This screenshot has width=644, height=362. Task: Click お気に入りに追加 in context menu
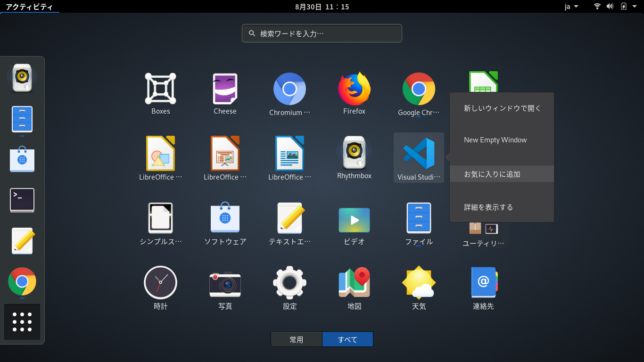coord(502,174)
